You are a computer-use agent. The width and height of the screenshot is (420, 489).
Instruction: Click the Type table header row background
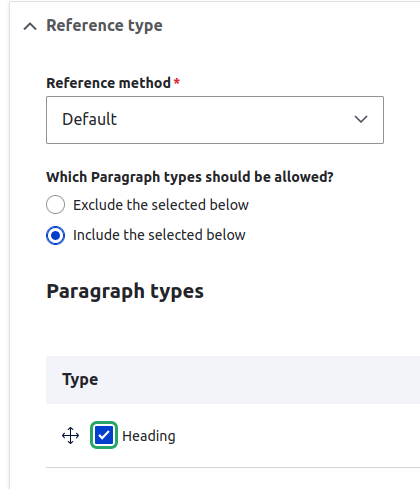[x=233, y=380]
